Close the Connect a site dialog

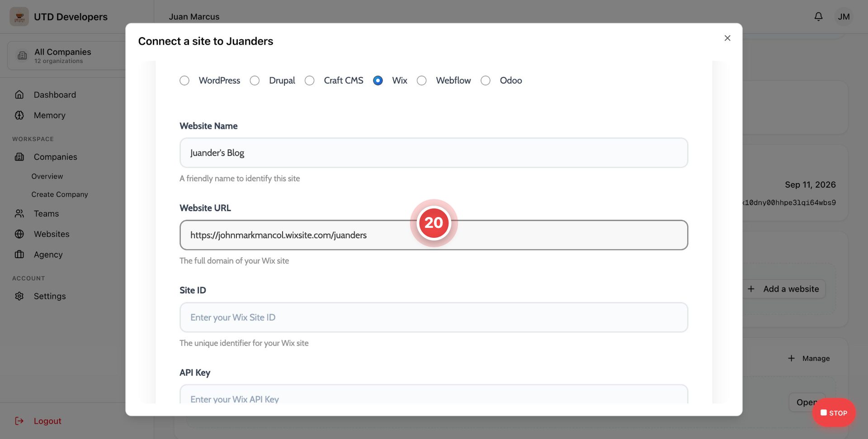727,38
